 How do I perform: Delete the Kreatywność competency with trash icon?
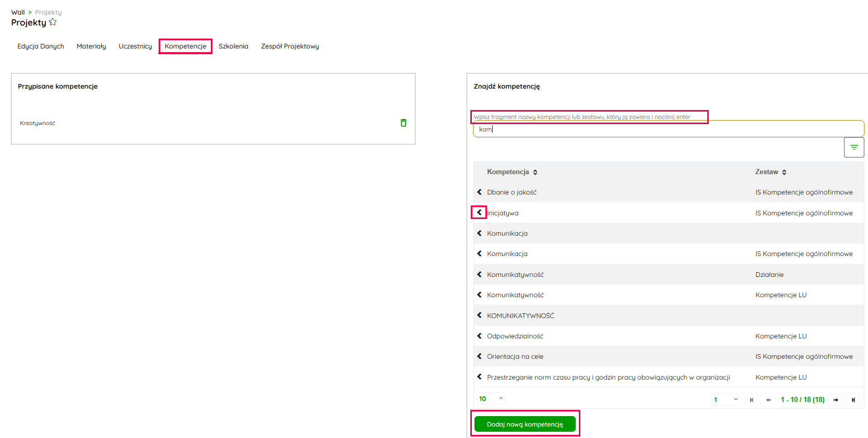[403, 123]
